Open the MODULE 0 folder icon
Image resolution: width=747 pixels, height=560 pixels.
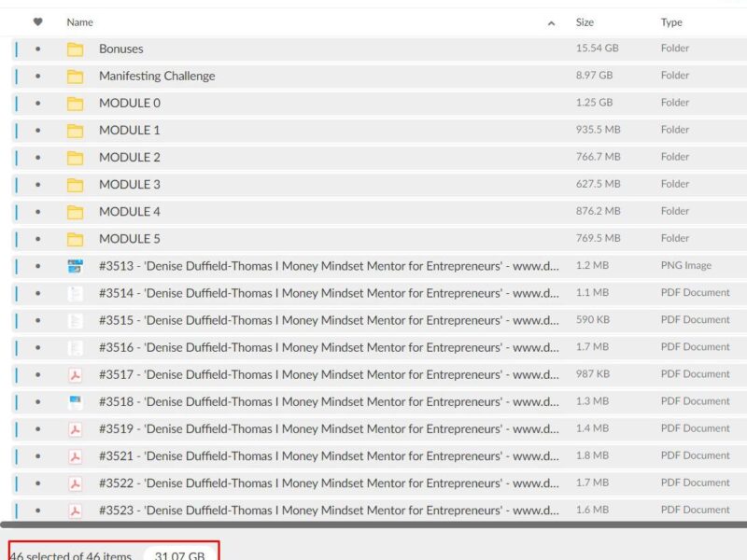coord(75,104)
